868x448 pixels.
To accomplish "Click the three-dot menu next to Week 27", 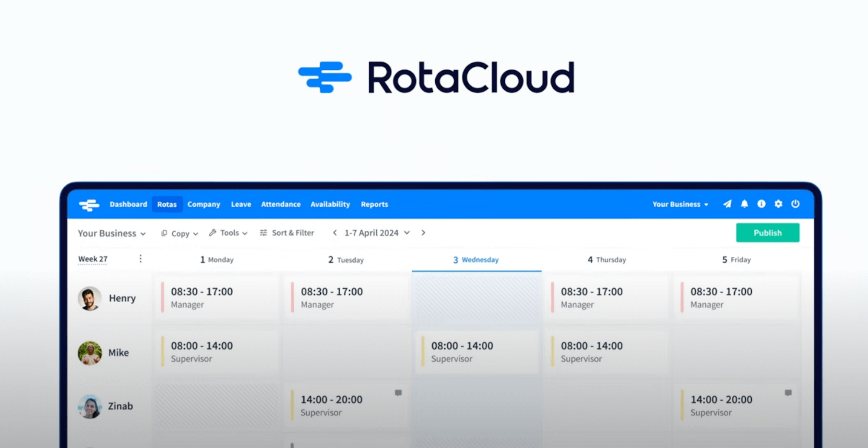I will pyautogui.click(x=140, y=258).
